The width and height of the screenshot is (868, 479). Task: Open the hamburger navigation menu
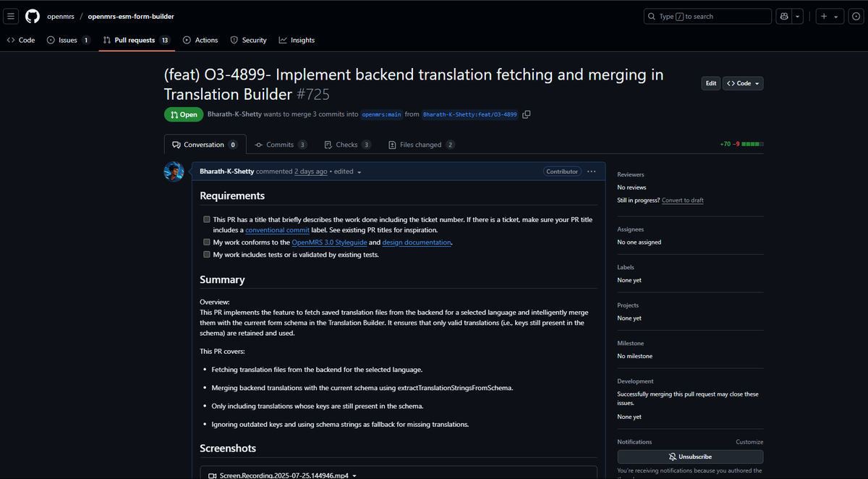[x=12, y=16]
